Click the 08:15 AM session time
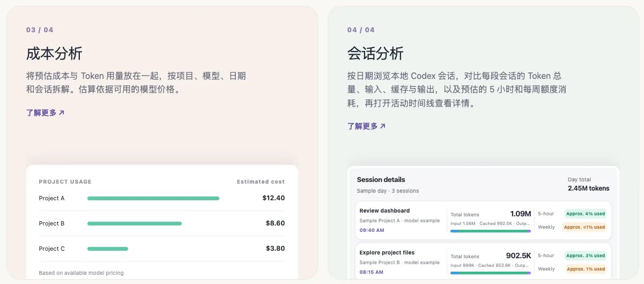 click(x=372, y=272)
